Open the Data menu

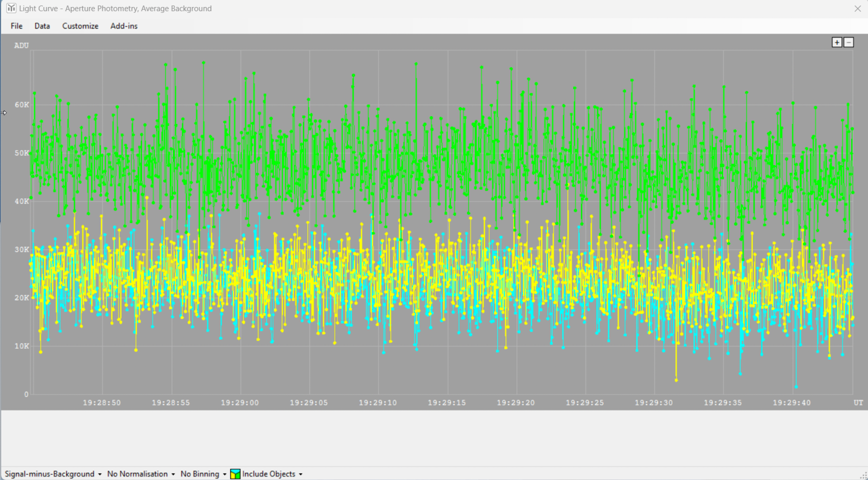click(42, 26)
